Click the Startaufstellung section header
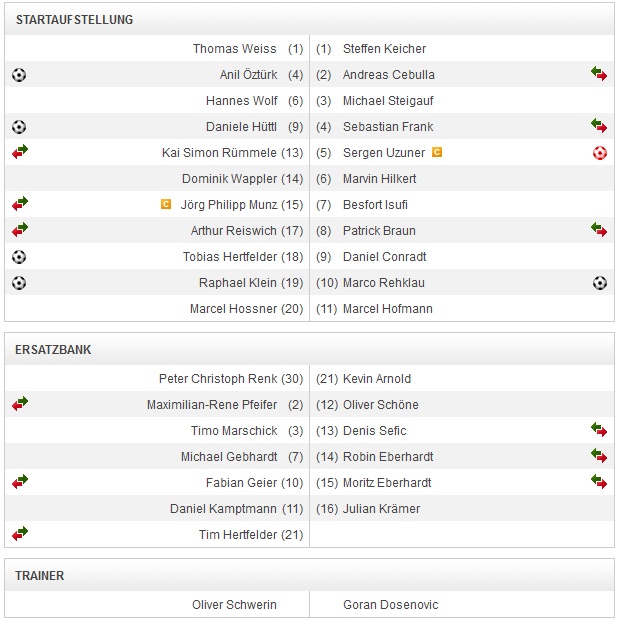Screen dimensions: 618x621 (x=74, y=20)
